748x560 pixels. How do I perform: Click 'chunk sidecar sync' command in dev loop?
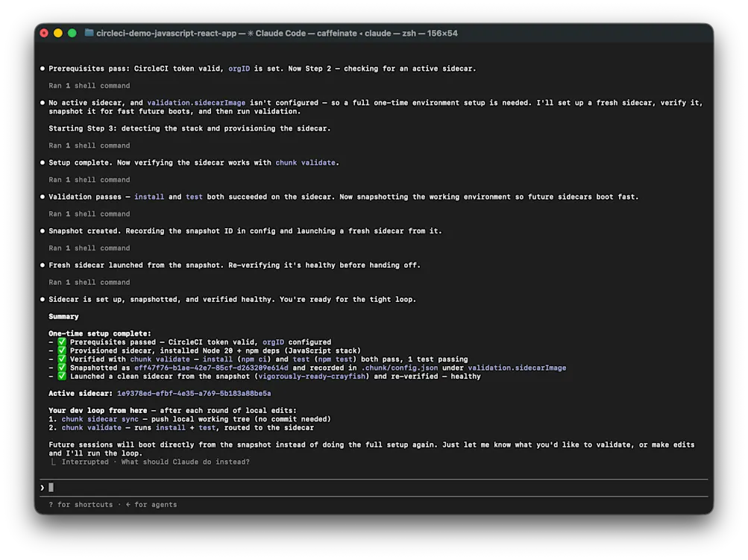pyautogui.click(x=100, y=419)
